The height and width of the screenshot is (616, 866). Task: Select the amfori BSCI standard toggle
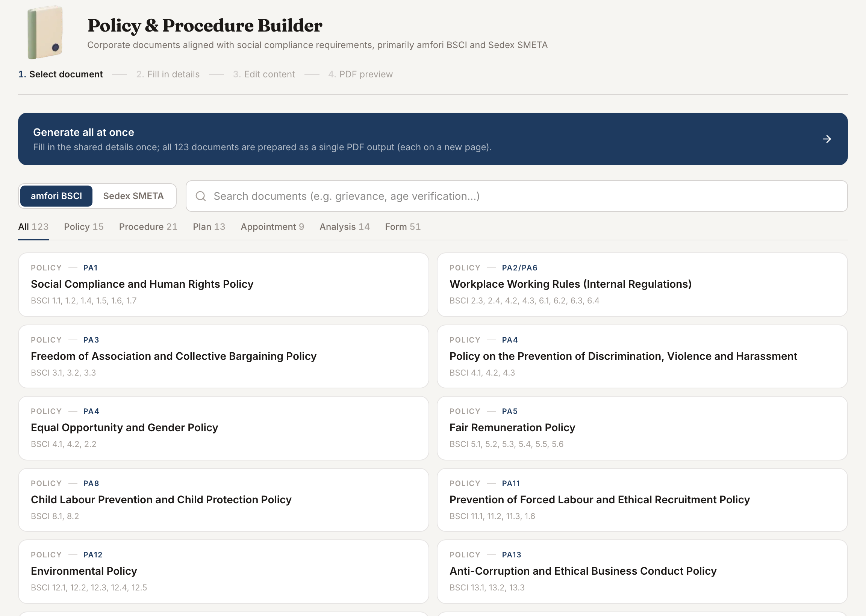(x=56, y=196)
